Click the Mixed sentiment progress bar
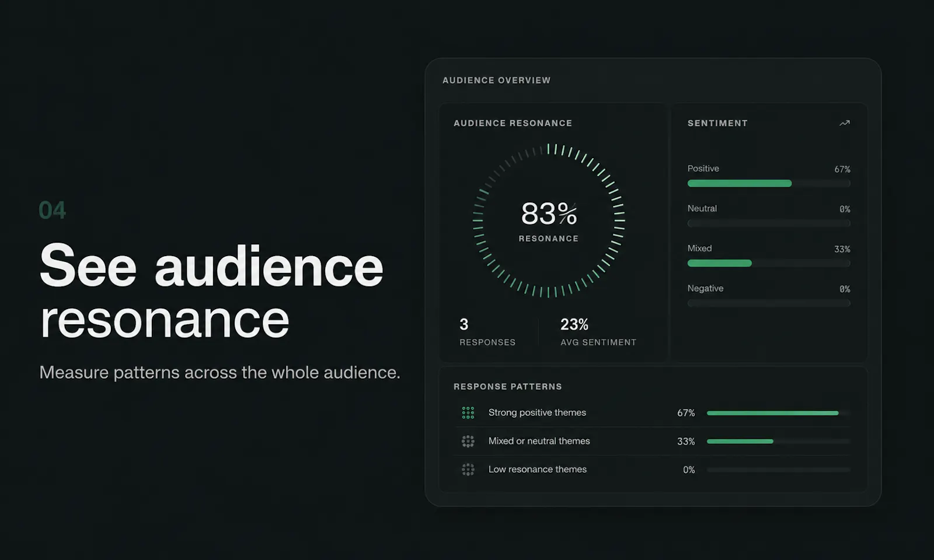This screenshot has width=934, height=560. click(769, 263)
